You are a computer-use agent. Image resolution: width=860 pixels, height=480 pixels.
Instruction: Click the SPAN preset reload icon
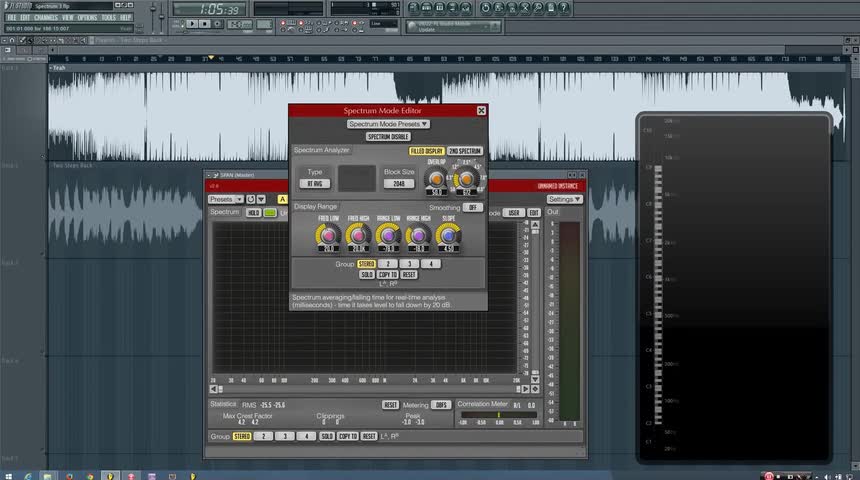[251, 199]
